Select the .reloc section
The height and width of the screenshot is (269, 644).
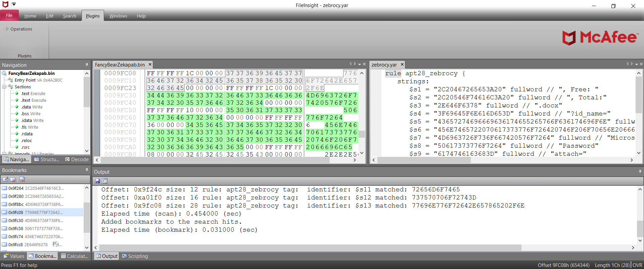(x=27, y=140)
